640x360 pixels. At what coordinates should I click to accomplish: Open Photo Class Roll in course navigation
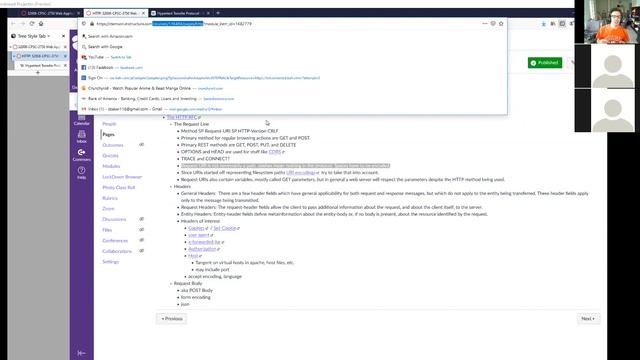pyautogui.click(x=119, y=187)
